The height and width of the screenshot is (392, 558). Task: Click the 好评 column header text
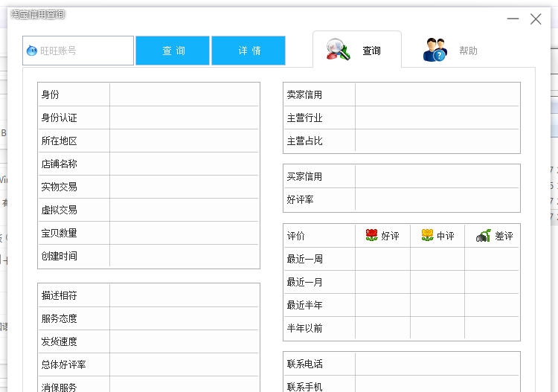tap(390, 236)
